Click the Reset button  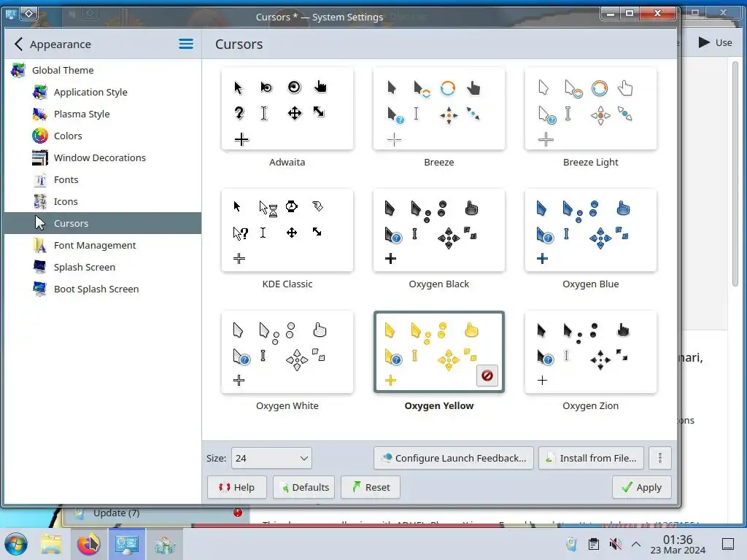pyautogui.click(x=371, y=487)
